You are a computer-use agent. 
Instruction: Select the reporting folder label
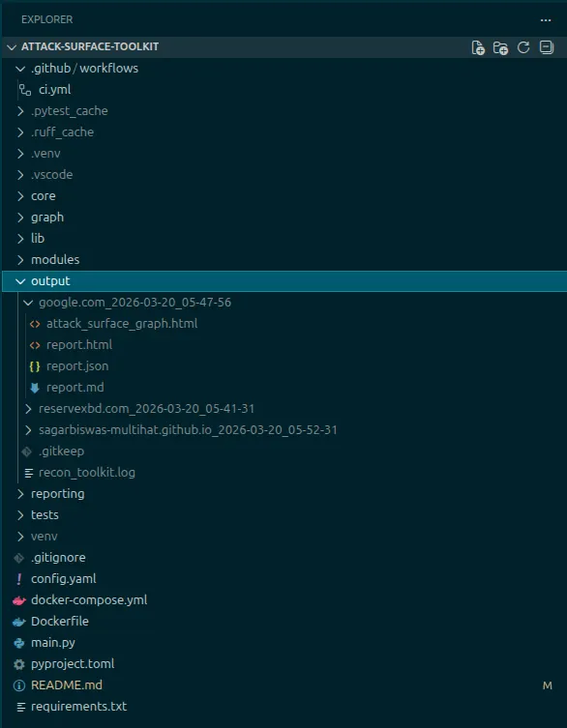click(x=58, y=494)
